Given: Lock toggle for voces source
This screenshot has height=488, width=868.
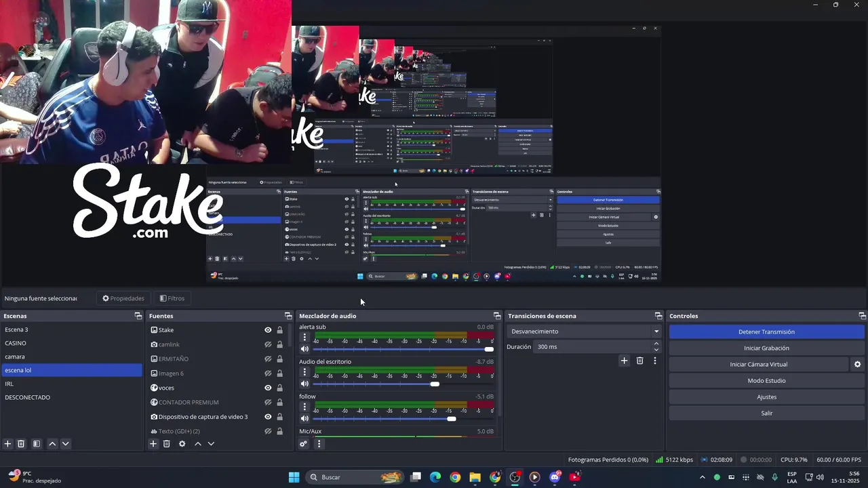Looking at the screenshot, I should 279,388.
